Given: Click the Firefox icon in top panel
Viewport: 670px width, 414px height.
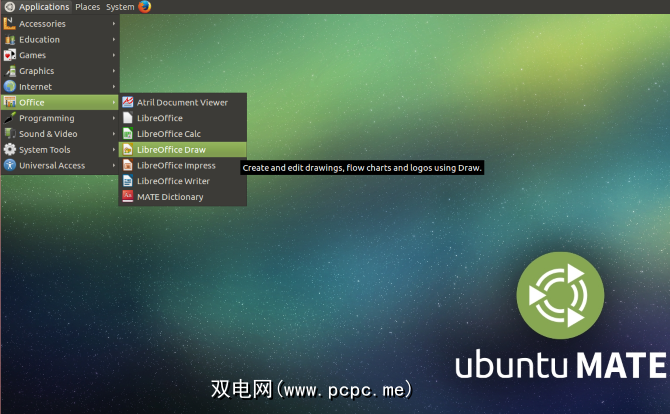Looking at the screenshot, I should pos(145,7).
